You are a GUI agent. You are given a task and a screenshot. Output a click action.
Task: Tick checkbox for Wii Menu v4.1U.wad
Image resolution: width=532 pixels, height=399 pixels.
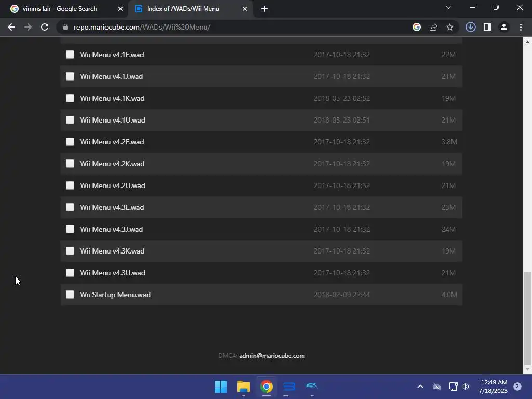point(70,120)
